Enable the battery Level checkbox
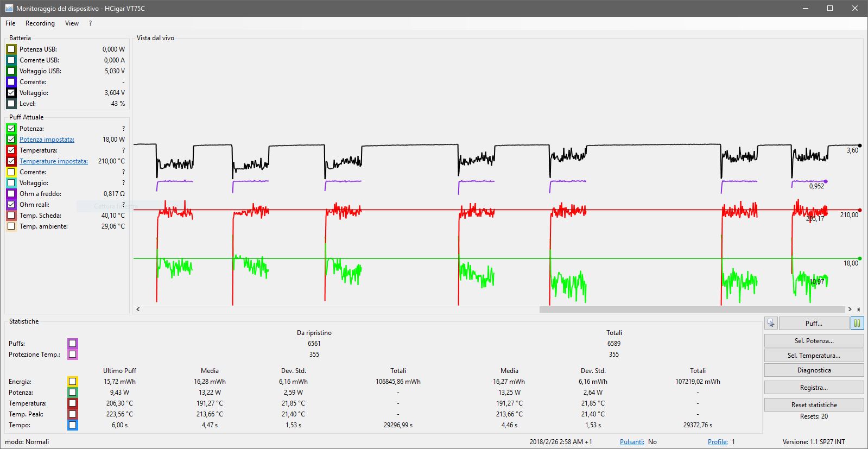The height and width of the screenshot is (449, 868). [x=11, y=104]
